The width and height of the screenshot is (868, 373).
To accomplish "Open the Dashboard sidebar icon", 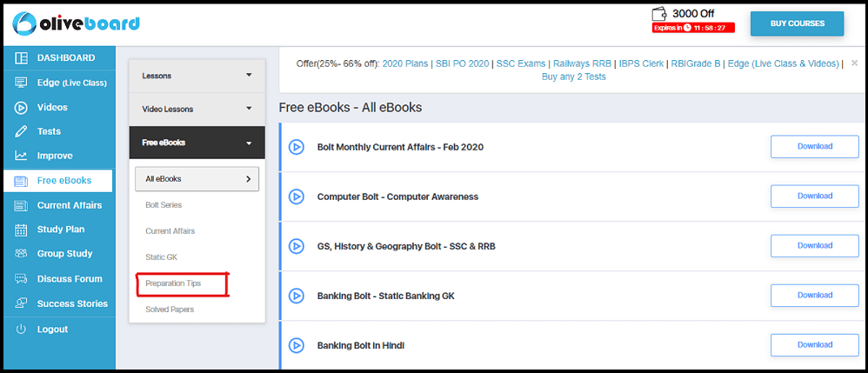I will [21, 58].
